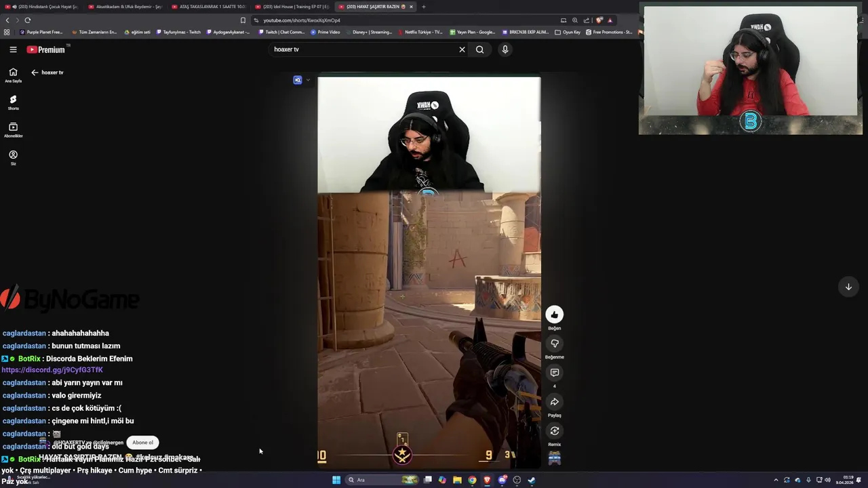Click the taskbar Ara search box
Viewport: 868px width, 488px height.
point(383,480)
